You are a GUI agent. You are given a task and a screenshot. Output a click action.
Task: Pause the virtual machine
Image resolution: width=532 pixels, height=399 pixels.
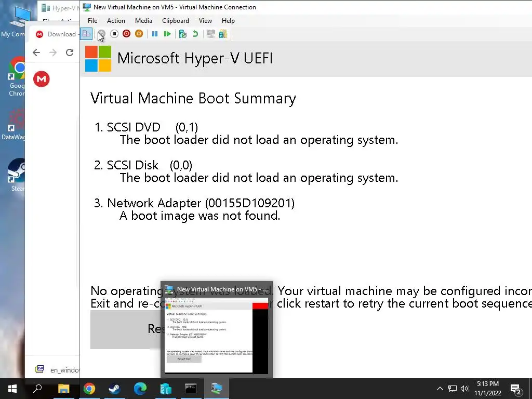point(155,34)
